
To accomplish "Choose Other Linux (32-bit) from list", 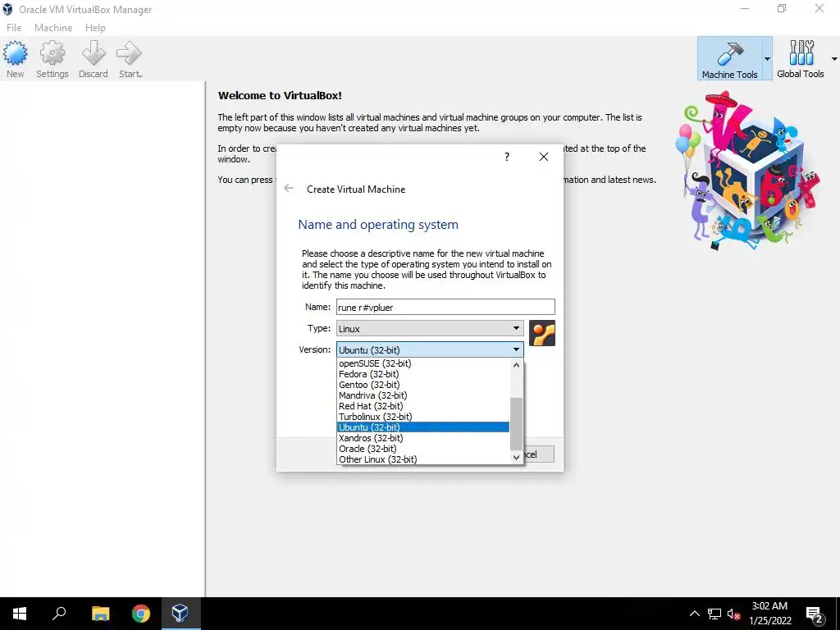I will 423,459.
